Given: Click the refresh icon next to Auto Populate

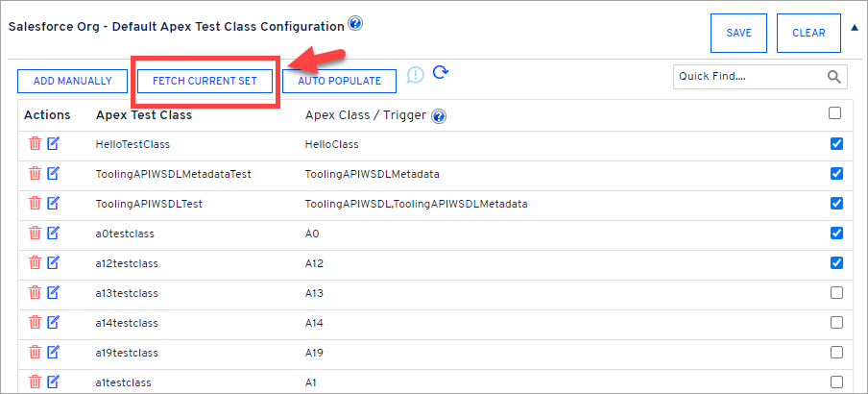Looking at the screenshot, I should 441,74.
